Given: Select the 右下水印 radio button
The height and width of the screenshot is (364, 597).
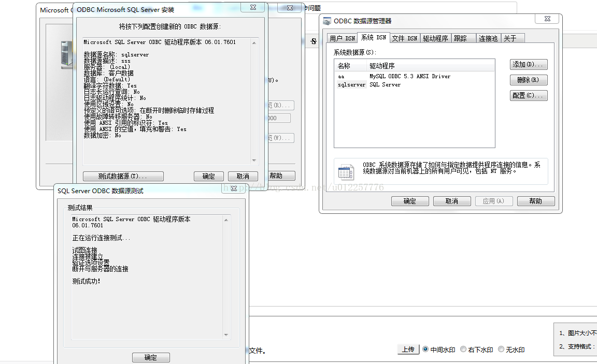Looking at the screenshot, I should click(x=463, y=349).
